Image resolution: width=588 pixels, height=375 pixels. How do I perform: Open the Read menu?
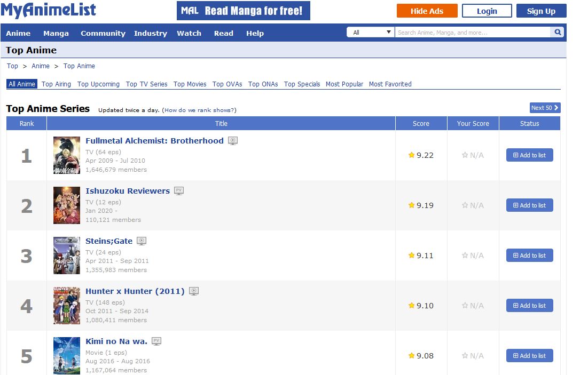pyautogui.click(x=223, y=34)
